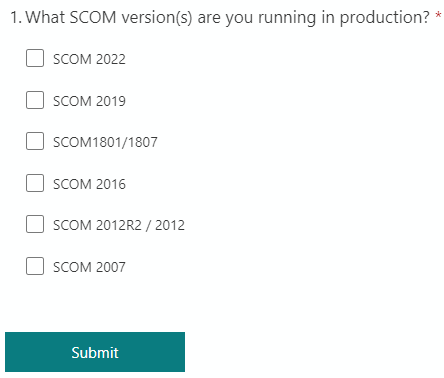Tick the SCOM 2019 checkbox
Screen dimensions: 444x378
(x=35, y=100)
